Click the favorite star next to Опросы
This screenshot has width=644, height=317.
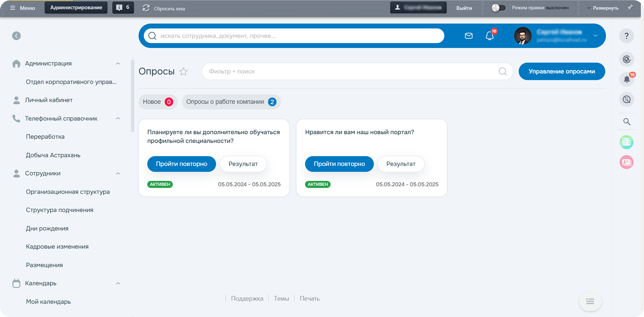(x=183, y=72)
